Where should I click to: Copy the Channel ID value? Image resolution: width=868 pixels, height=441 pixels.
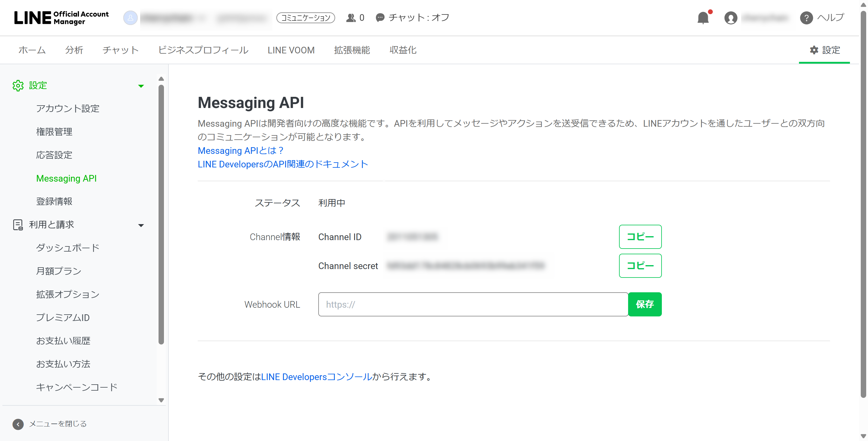[x=640, y=237]
